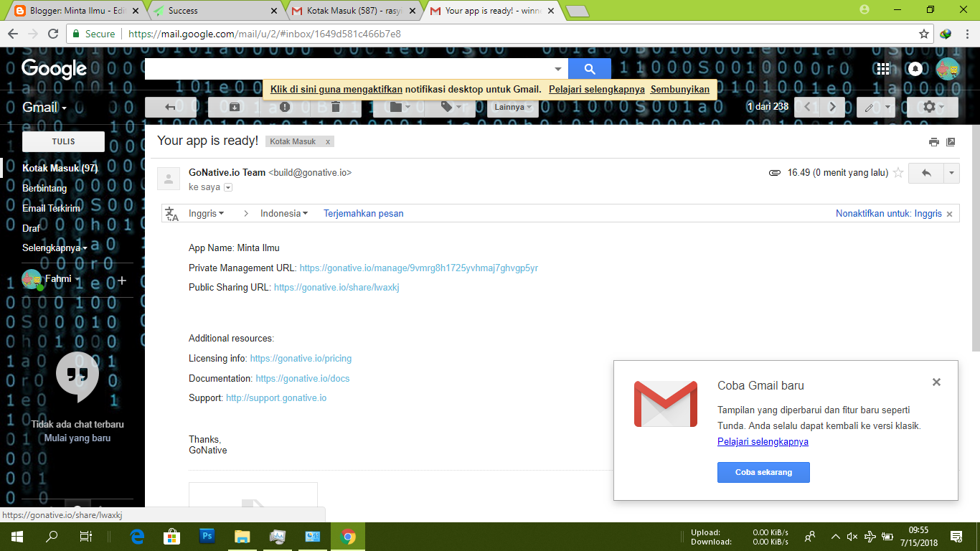Open the Indonesia target language dropdown

click(285, 213)
